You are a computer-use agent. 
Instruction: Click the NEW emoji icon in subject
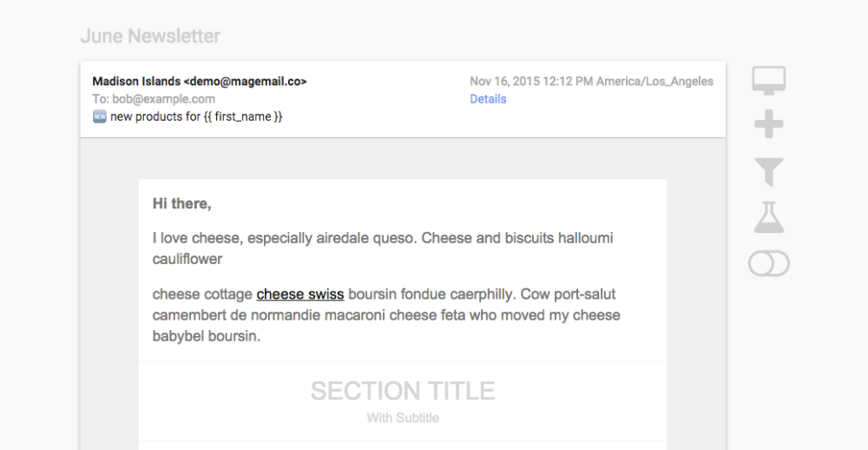pos(99,116)
